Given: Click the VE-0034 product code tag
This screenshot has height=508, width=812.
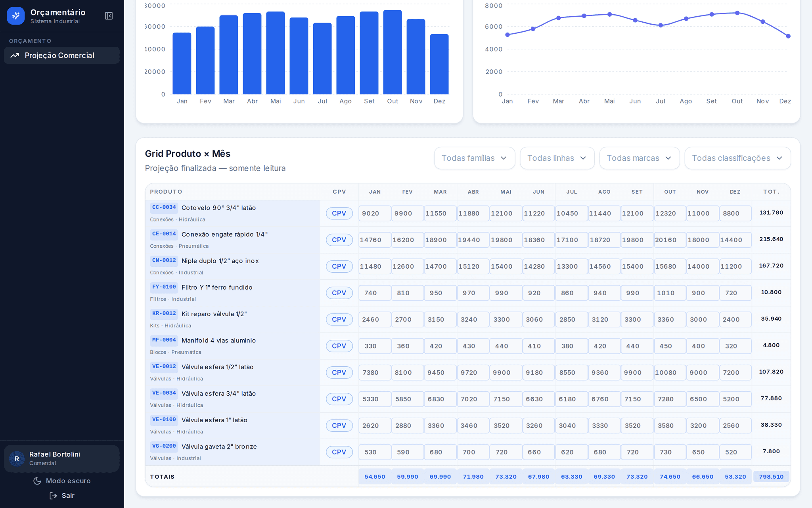Looking at the screenshot, I should (164, 393).
